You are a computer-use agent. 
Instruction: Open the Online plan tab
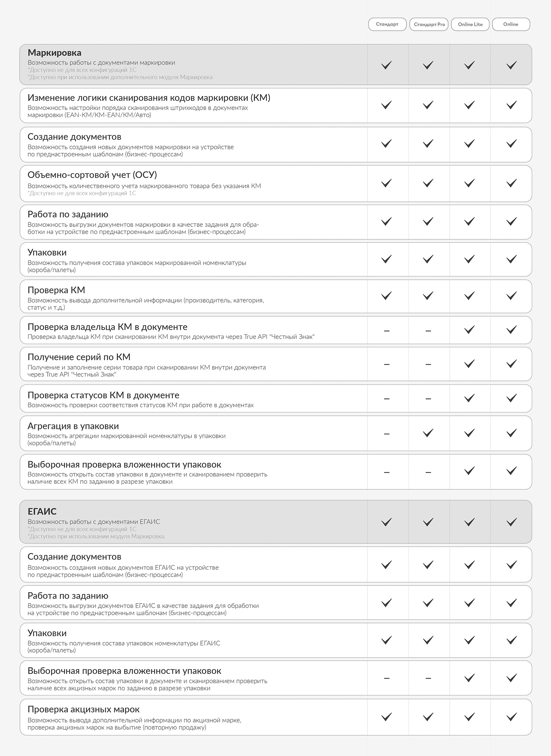click(511, 24)
